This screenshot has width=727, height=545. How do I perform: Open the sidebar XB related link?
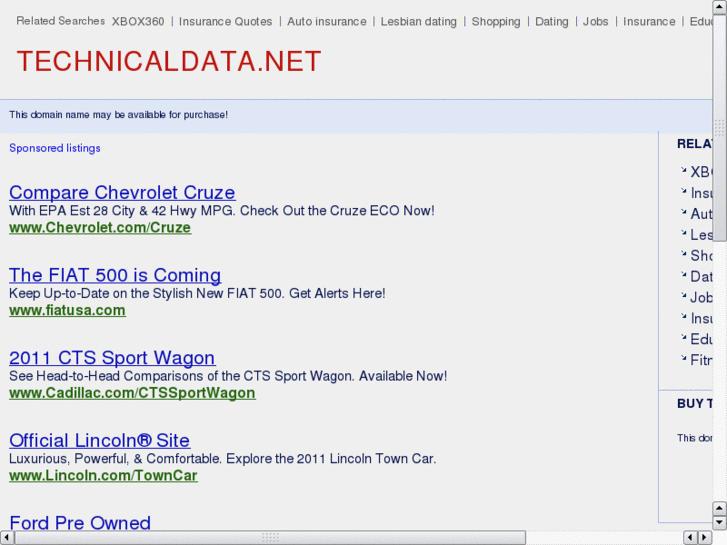click(x=701, y=172)
